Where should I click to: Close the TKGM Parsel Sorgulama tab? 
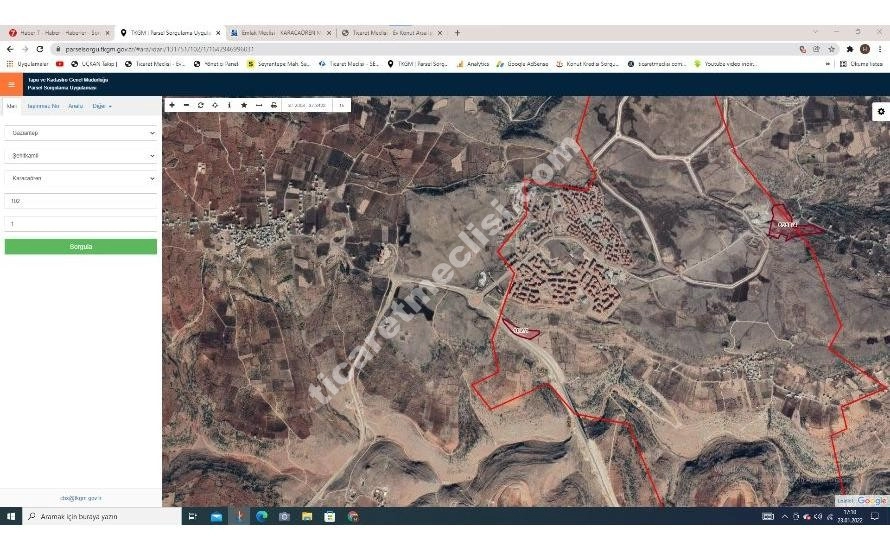pos(218,33)
